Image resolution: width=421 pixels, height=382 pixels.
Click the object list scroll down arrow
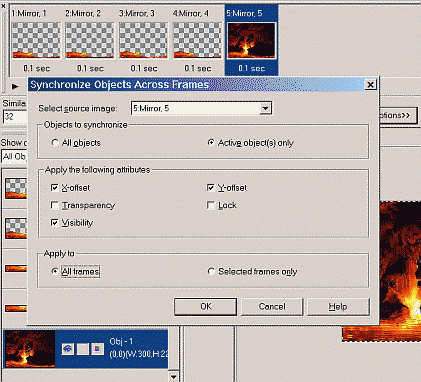point(174,377)
